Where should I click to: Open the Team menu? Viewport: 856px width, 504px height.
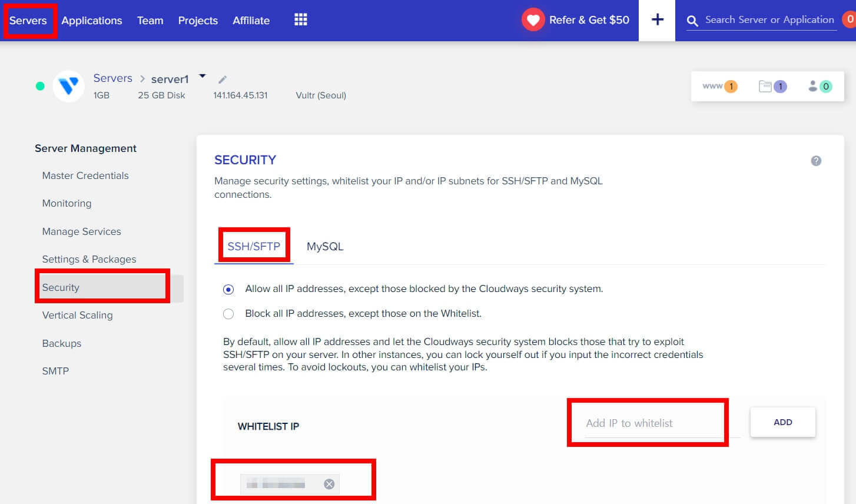[150, 21]
